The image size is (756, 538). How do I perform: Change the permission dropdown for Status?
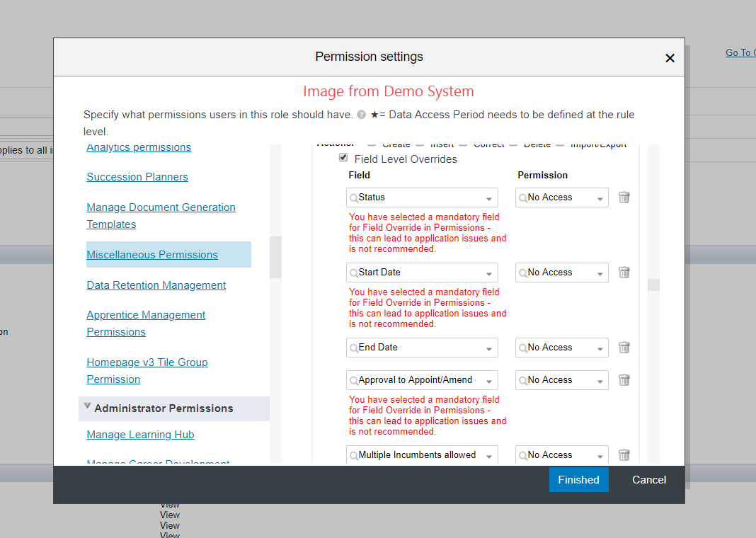562,198
